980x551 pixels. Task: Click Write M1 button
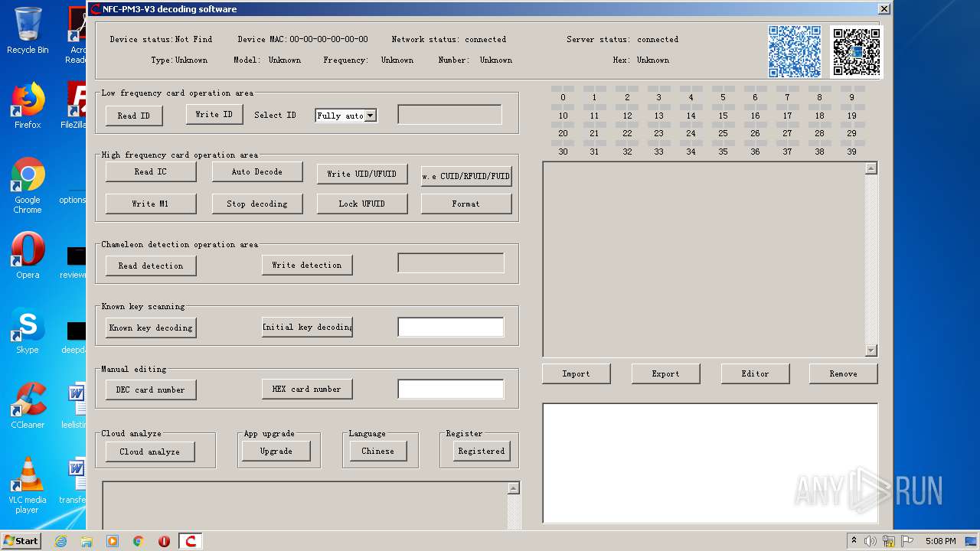click(x=151, y=204)
